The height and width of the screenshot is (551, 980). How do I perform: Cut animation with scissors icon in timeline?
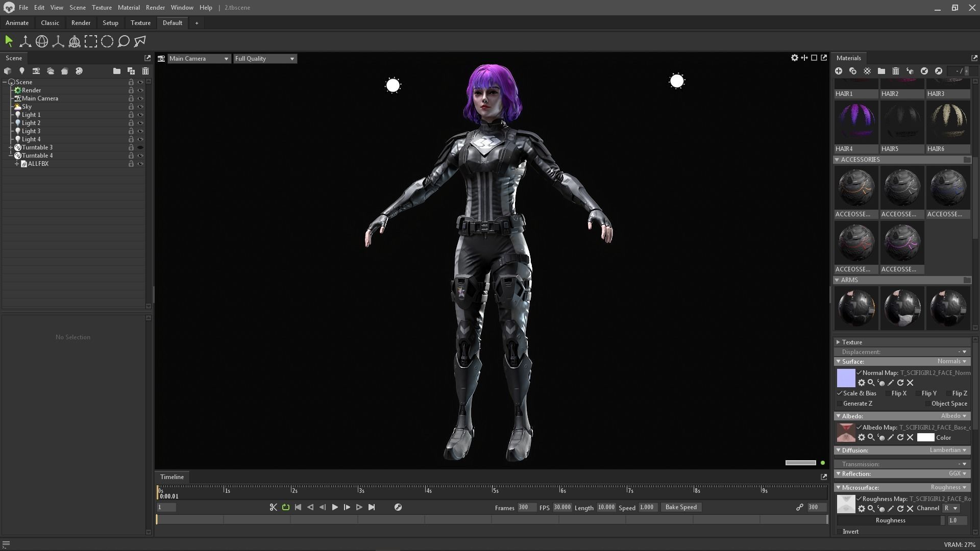[x=274, y=507]
